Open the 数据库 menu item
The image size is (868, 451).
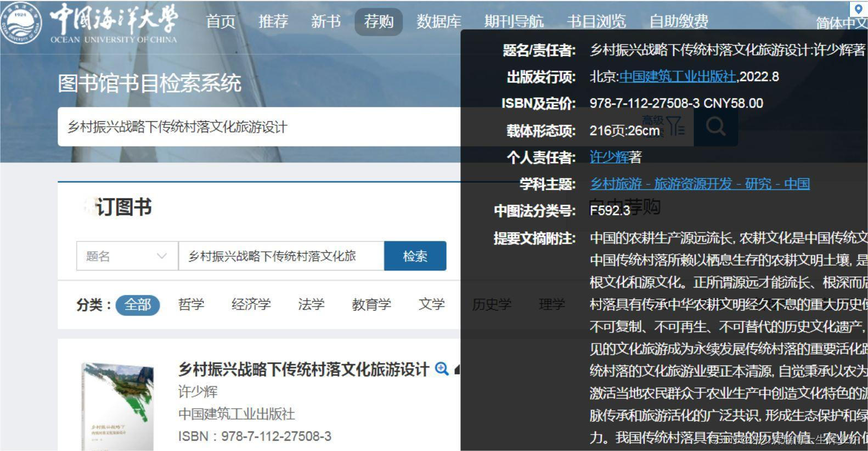[439, 21]
